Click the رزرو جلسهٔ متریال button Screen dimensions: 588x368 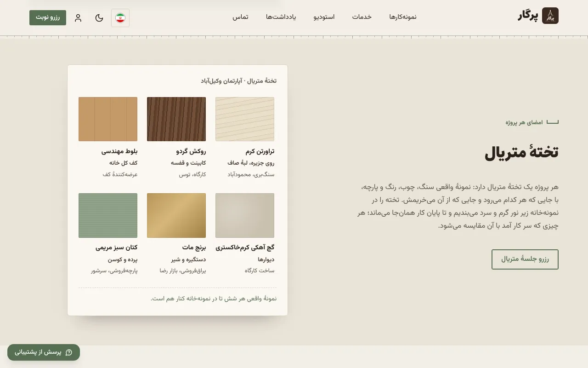pos(525,259)
